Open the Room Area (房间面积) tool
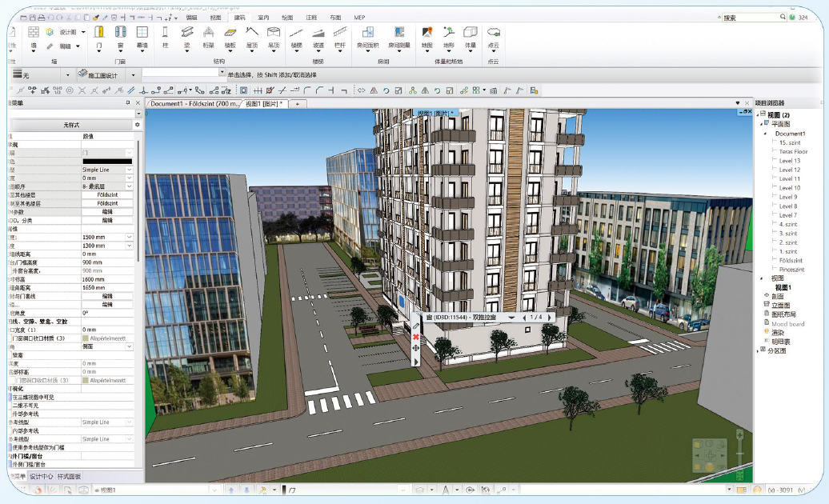The image size is (829, 504). (x=367, y=33)
